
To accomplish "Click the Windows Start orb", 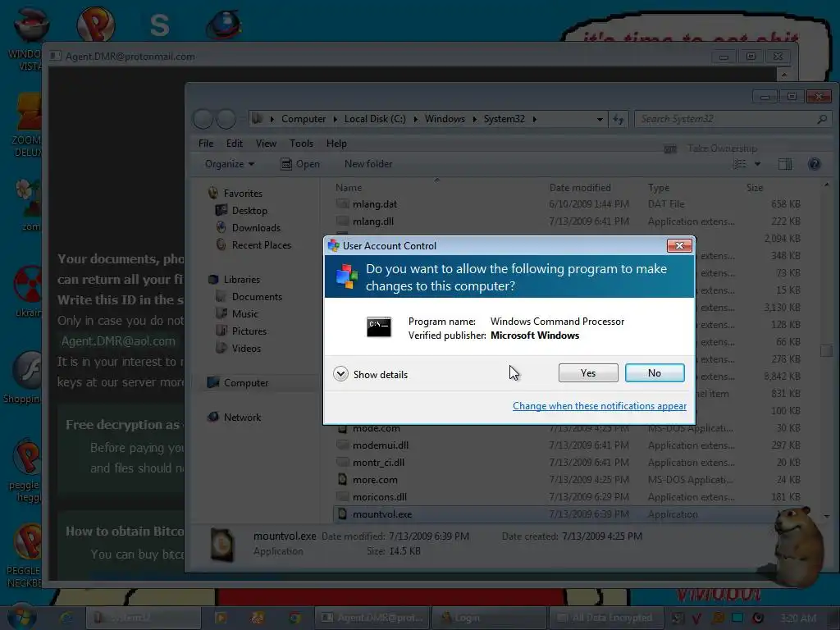I will (22, 617).
